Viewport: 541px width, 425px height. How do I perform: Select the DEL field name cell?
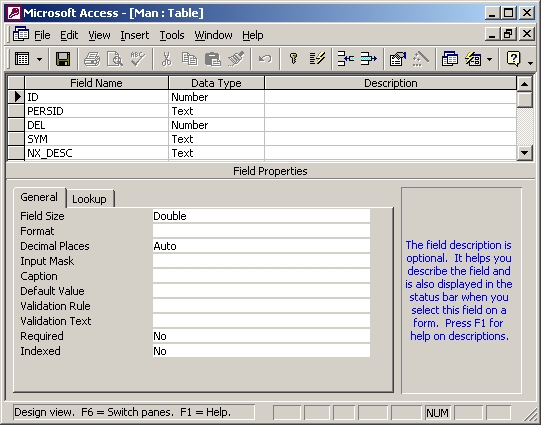pos(97,125)
